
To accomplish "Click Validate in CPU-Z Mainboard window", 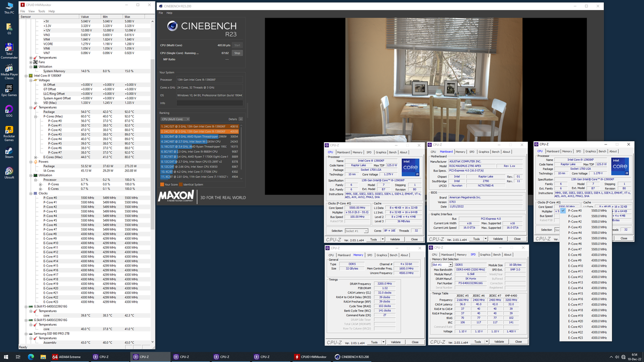I will click(x=497, y=239).
